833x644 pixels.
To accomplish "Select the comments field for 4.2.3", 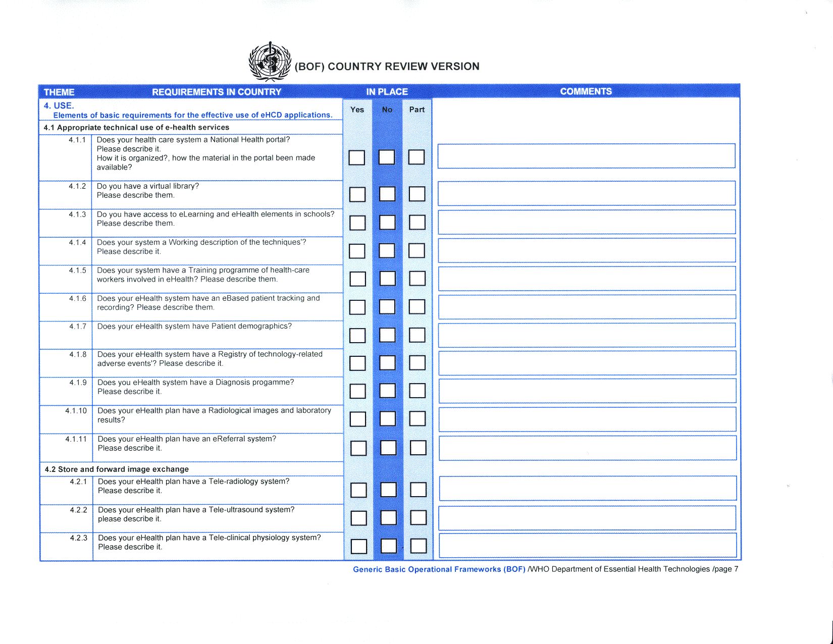I will click(x=588, y=546).
